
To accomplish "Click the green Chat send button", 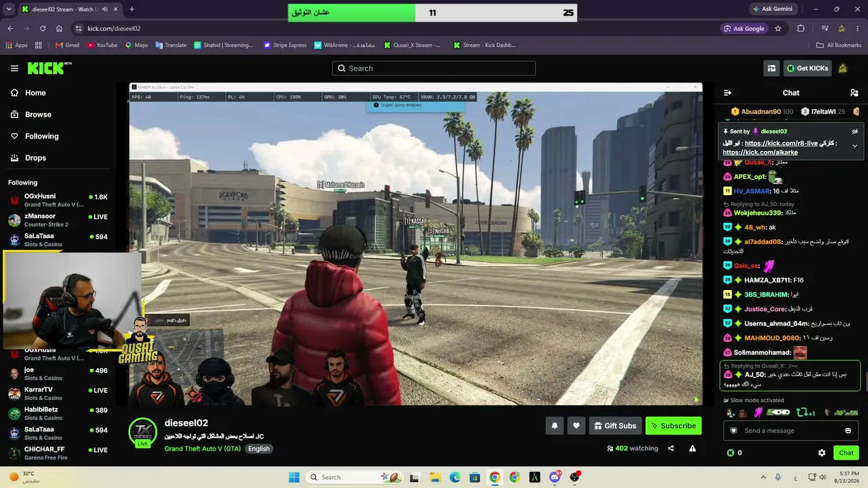I will pos(846,453).
